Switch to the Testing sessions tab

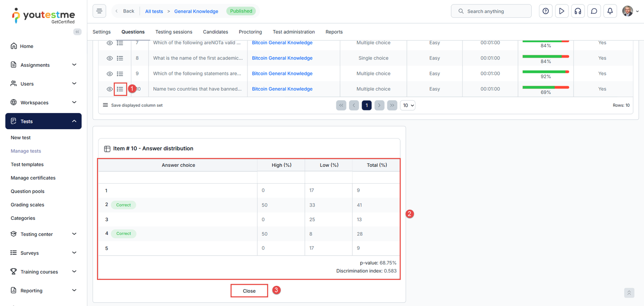(173, 32)
